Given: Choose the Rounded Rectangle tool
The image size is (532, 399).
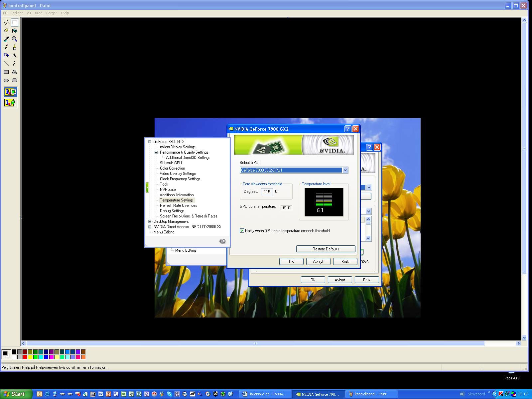Looking at the screenshot, I should click(x=15, y=80).
